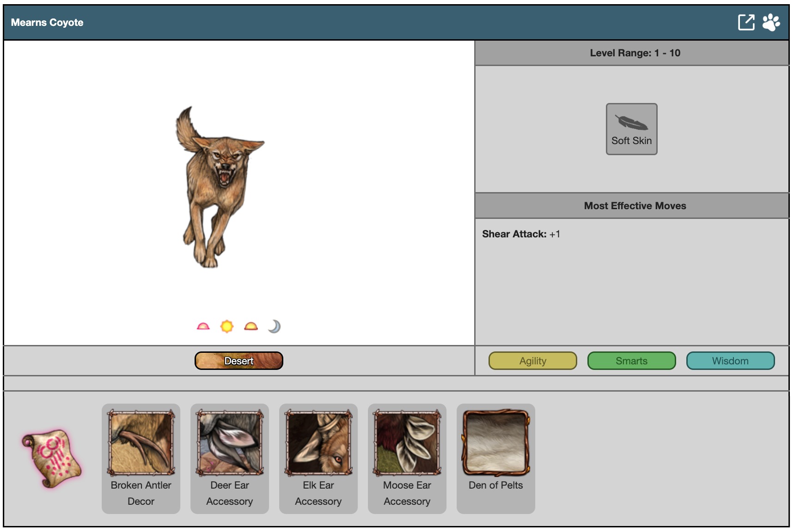
Task: Click the dusk sunset icon
Action: 251,326
